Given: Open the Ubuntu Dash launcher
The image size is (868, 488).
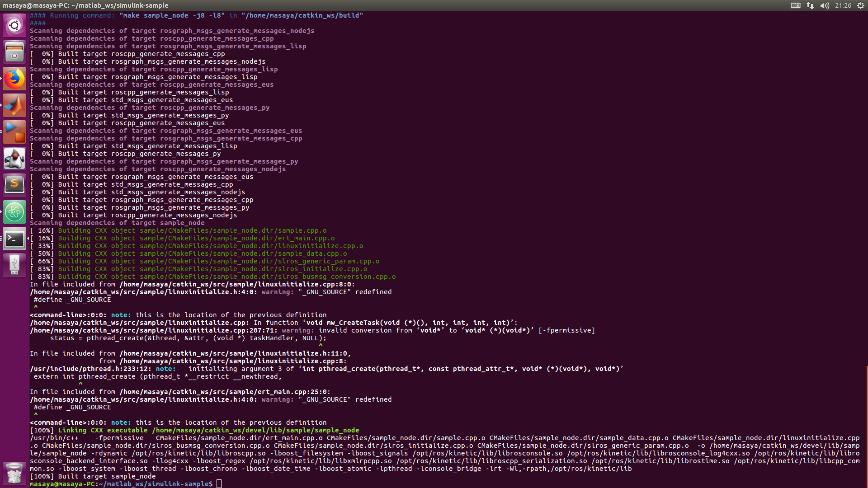Looking at the screenshot, I should [x=14, y=25].
